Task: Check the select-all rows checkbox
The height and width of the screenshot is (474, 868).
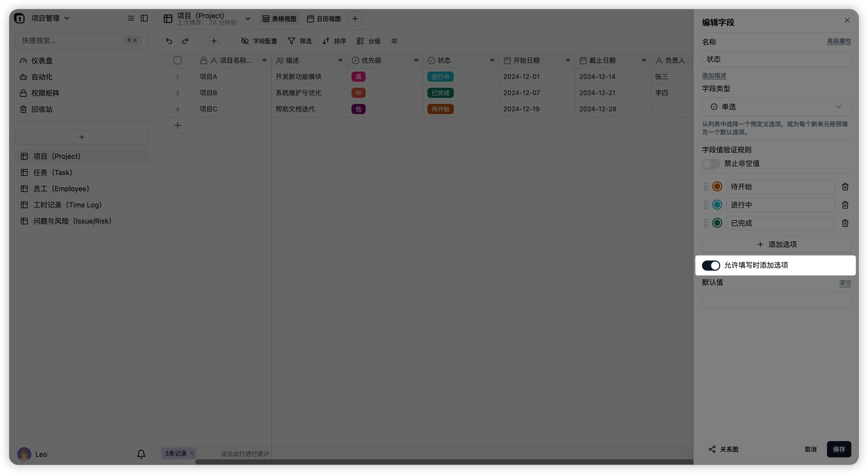Action: click(x=177, y=60)
